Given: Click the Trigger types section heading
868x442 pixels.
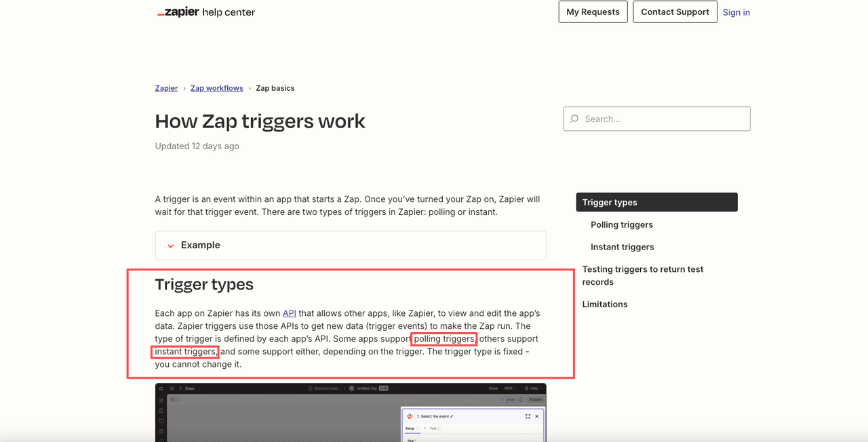Looking at the screenshot, I should click(x=204, y=284).
